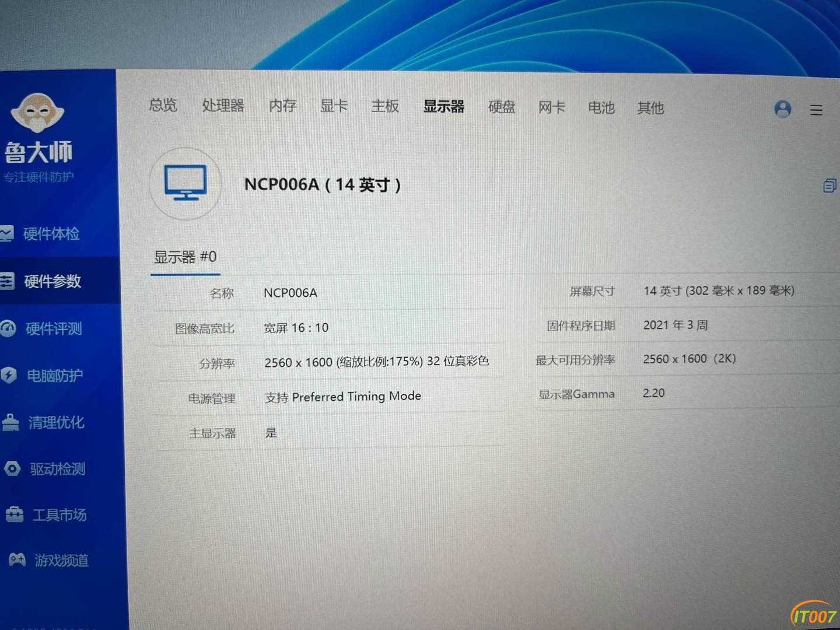This screenshot has height=630, width=840.
Task: Go to the 网卡 tab
Action: [x=551, y=107]
